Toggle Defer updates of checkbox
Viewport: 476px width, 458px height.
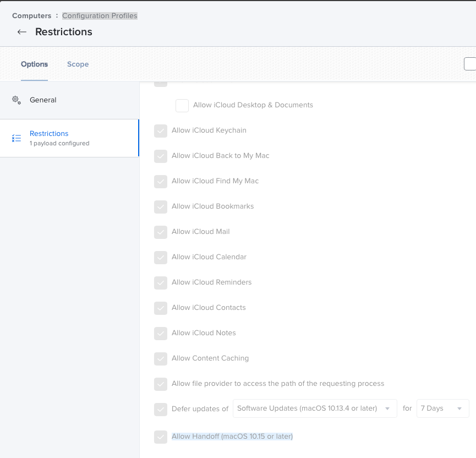click(x=161, y=410)
